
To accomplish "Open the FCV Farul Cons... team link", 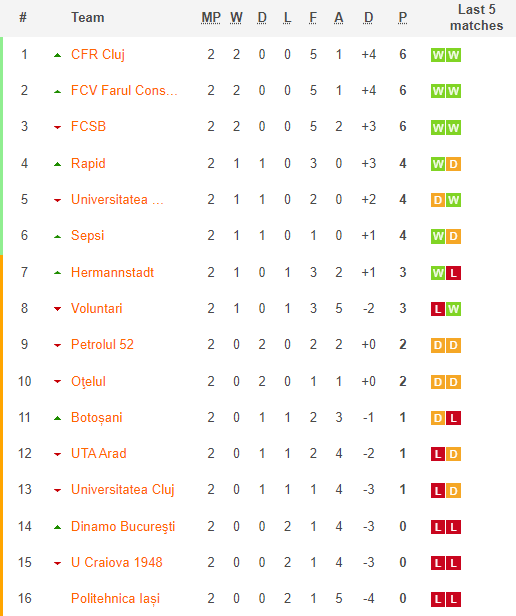I will tap(124, 90).
